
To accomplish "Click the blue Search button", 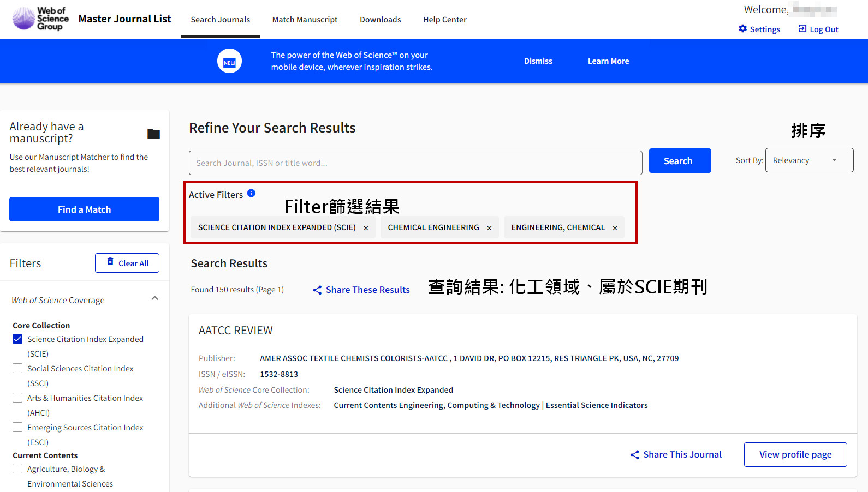I will pyautogui.click(x=680, y=160).
